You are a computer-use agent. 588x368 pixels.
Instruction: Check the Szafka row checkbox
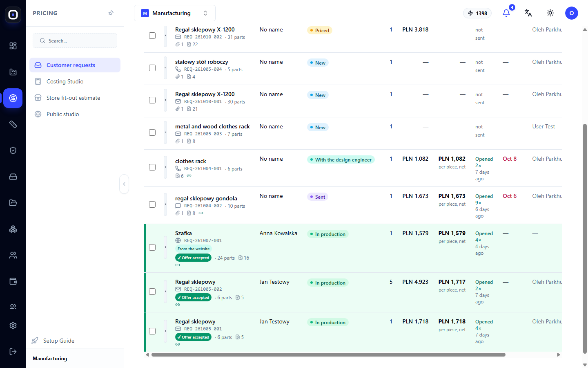pyautogui.click(x=152, y=247)
